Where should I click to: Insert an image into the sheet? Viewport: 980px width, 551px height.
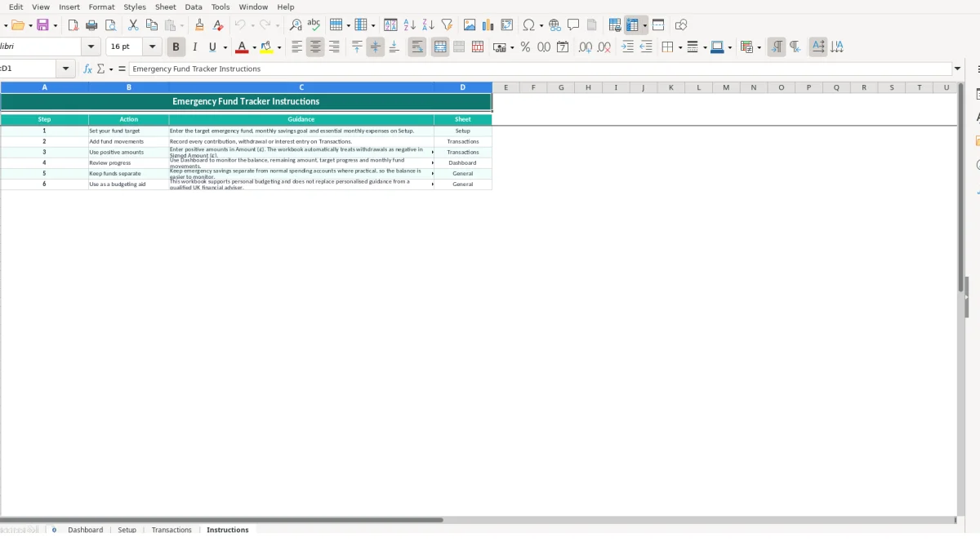(x=470, y=25)
